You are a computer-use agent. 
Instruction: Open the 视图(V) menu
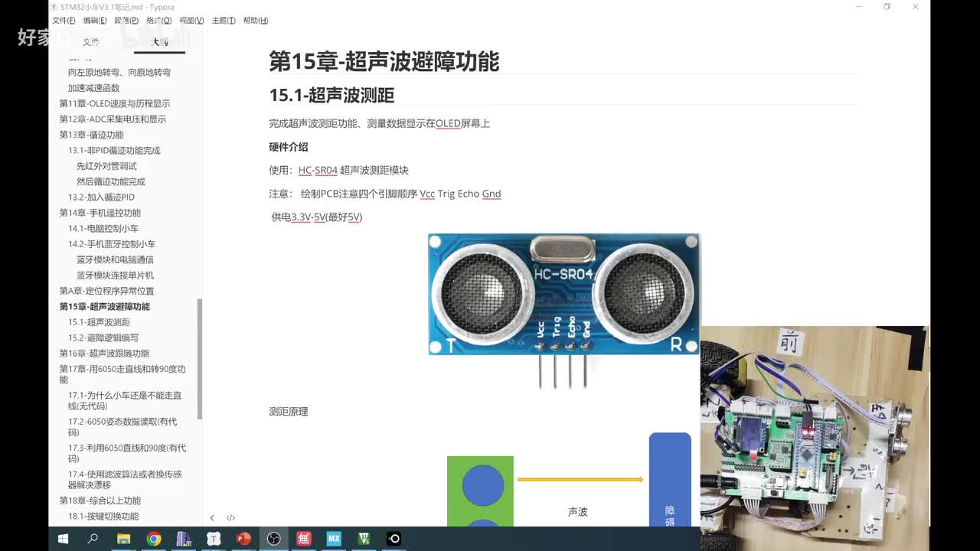(191, 21)
